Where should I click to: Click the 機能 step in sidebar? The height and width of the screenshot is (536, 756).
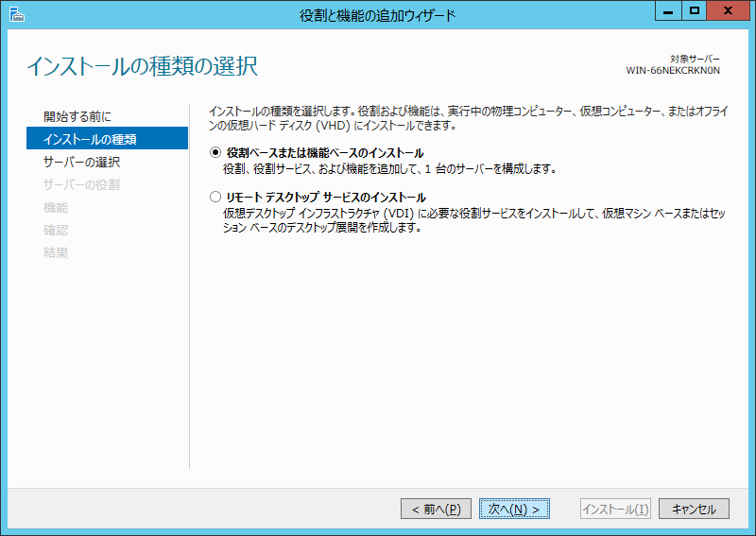(56, 207)
